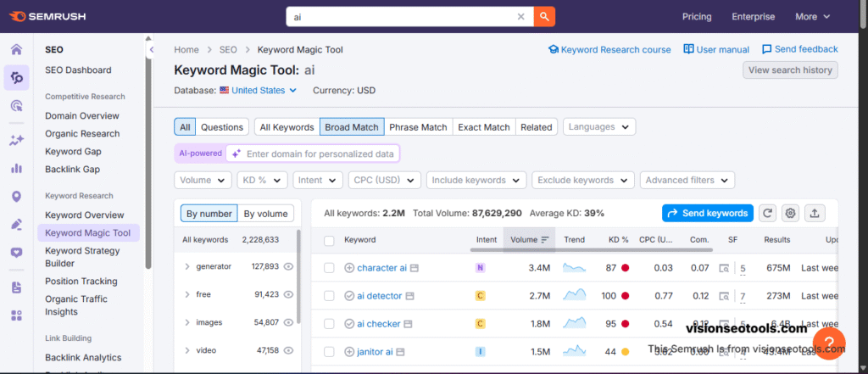Open the Exclude keywords dropdown
The image size is (868, 374).
pyautogui.click(x=583, y=180)
